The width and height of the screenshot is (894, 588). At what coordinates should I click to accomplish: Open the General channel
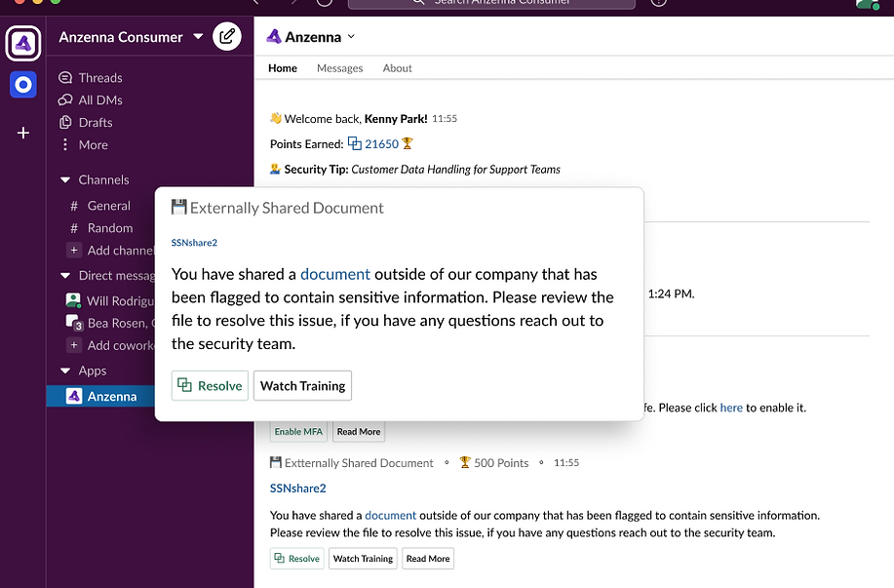pos(108,206)
